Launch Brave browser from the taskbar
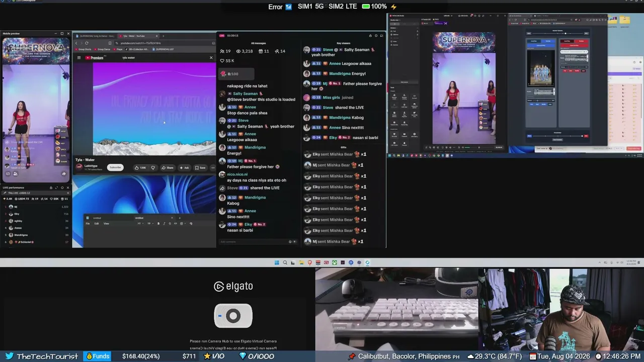Image resolution: width=644 pixels, height=362 pixels. click(309, 262)
